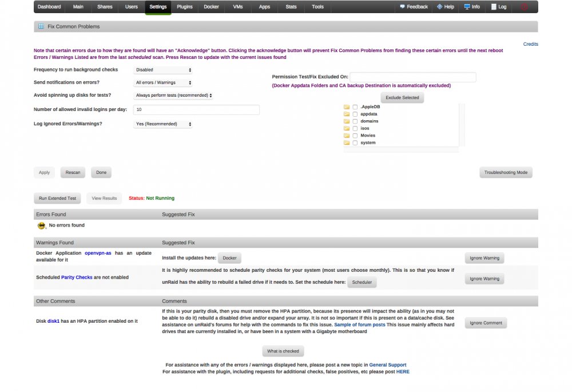Click the Info monitor icon

(467, 6)
